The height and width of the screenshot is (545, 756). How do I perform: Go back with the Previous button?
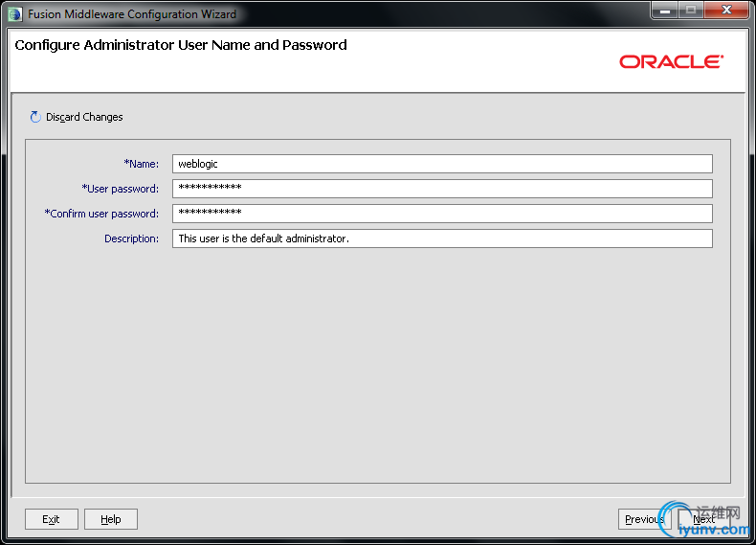tap(645, 519)
